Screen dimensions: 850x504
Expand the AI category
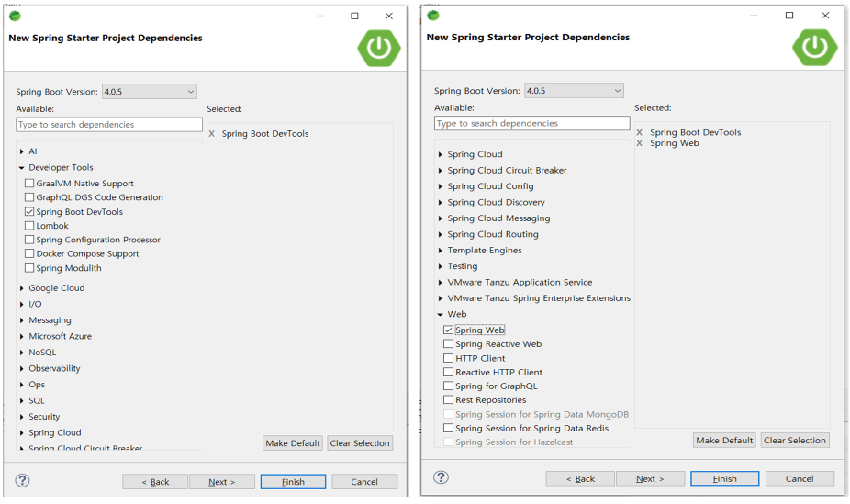pos(22,151)
